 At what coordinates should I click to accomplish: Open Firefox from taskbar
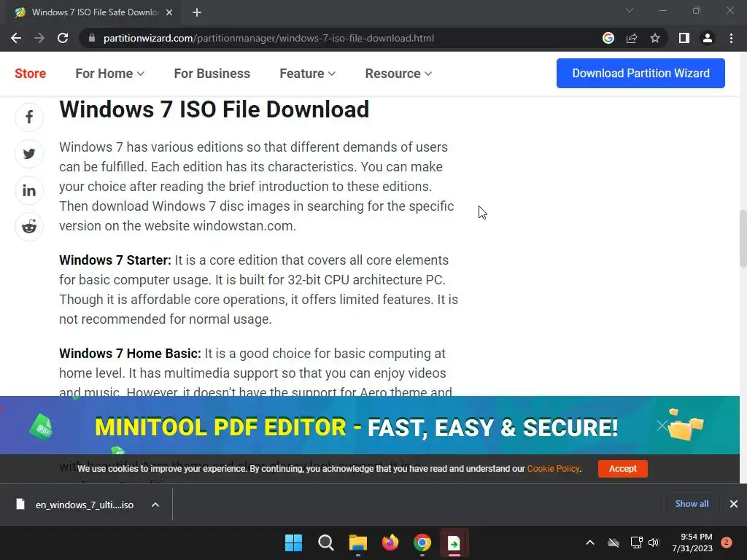390,542
